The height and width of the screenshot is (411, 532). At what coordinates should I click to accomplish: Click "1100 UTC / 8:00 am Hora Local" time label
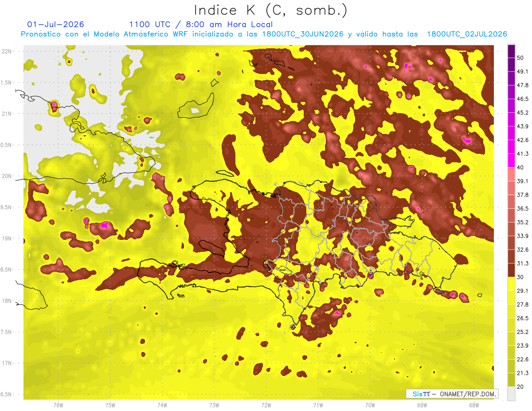pyautogui.click(x=201, y=24)
